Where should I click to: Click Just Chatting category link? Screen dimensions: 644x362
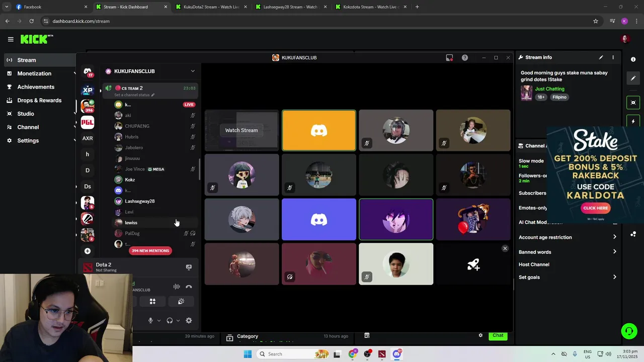pyautogui.click(x=549, y=89)
